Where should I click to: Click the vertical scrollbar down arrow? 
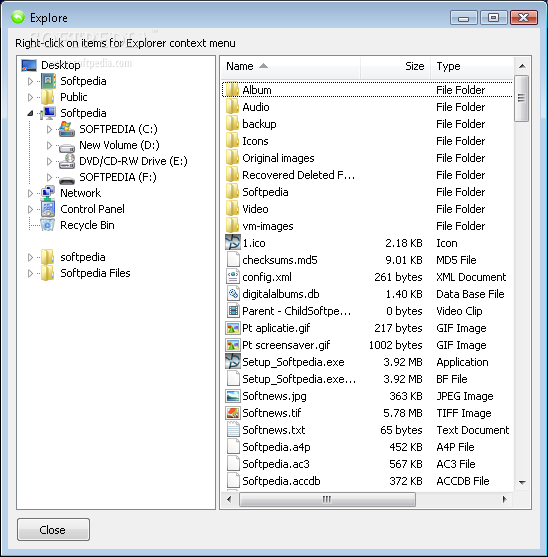pos(522,482)
